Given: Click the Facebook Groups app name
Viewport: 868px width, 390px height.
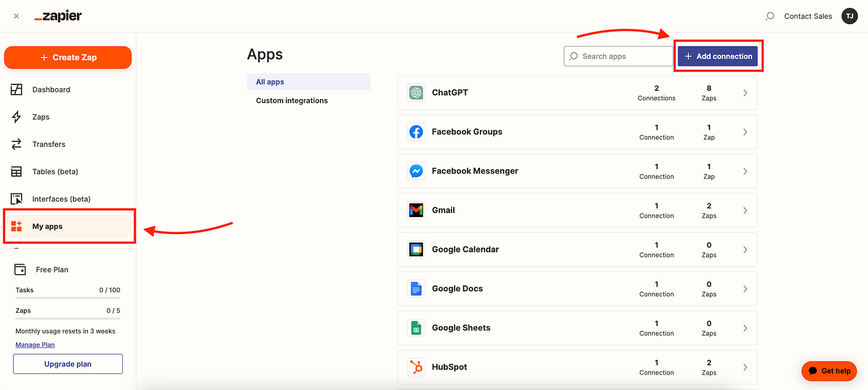Looking at the screenshot, I should 467,131.
